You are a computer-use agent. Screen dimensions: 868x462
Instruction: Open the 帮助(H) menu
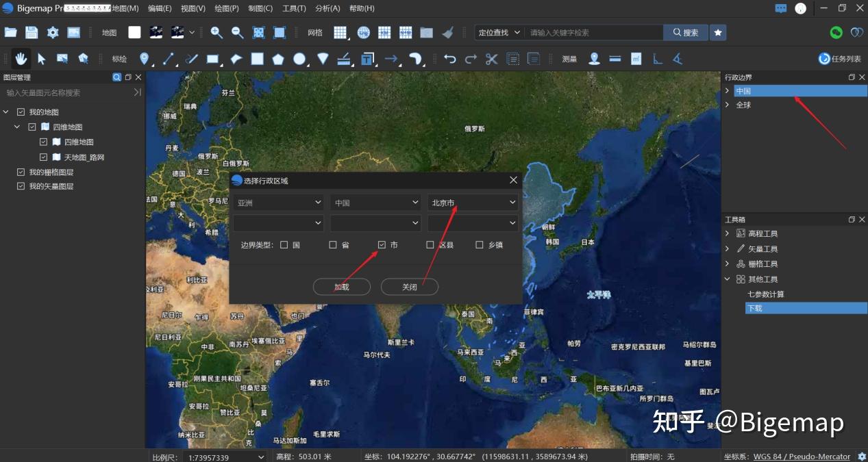pyautogui.click(x=362, y=8)
